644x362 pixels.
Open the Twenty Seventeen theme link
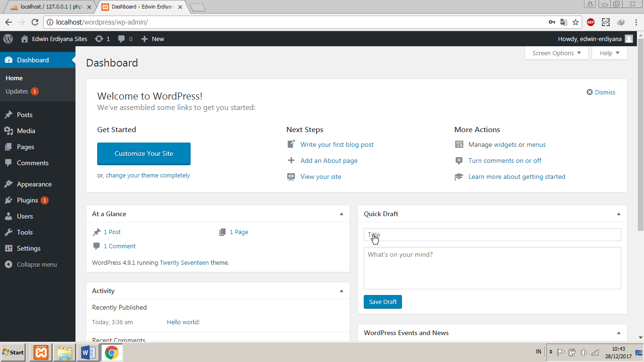coord(184,262)
